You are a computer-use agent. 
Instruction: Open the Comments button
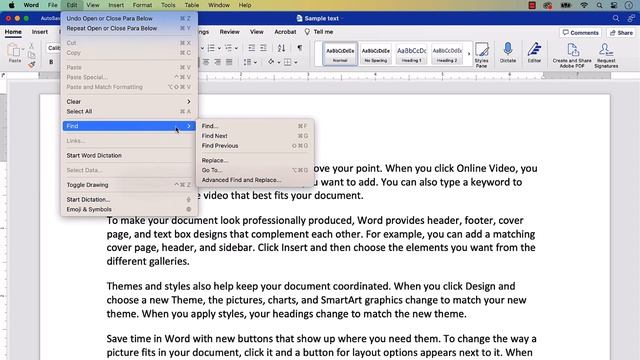580,33
